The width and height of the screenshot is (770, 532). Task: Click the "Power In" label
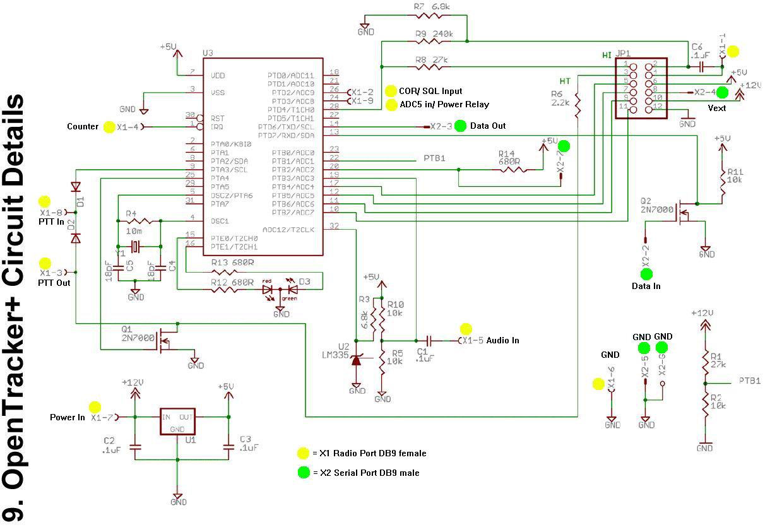point(67,417)
